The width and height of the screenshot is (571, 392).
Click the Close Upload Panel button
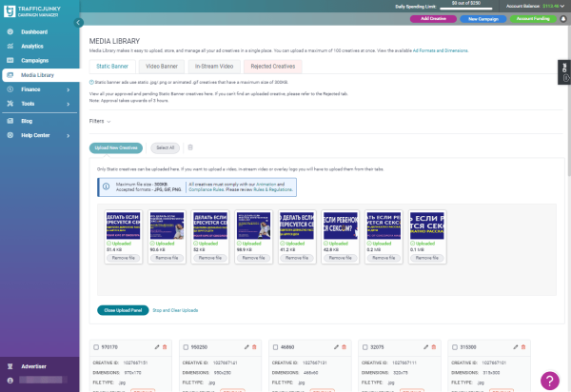122,310
